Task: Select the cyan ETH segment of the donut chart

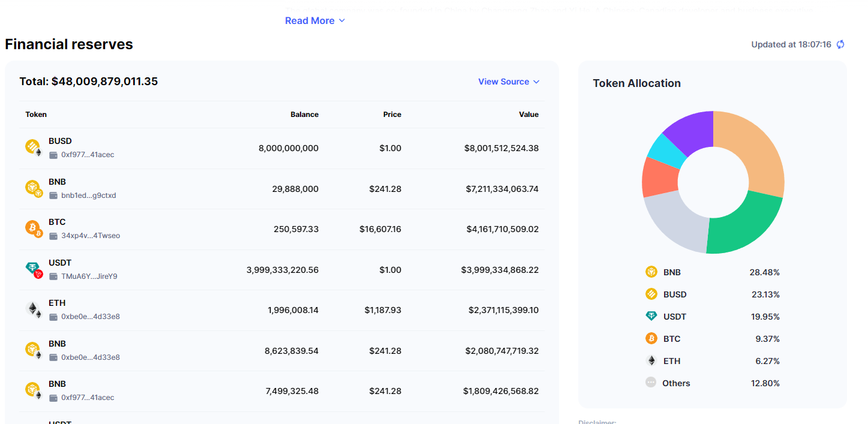Action: pos(668,150)
